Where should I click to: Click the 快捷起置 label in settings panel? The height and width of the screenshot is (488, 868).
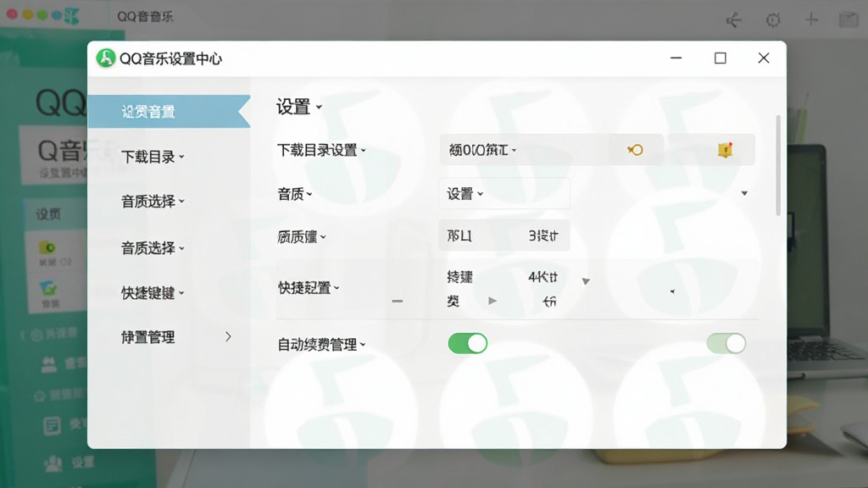(304, 288)
